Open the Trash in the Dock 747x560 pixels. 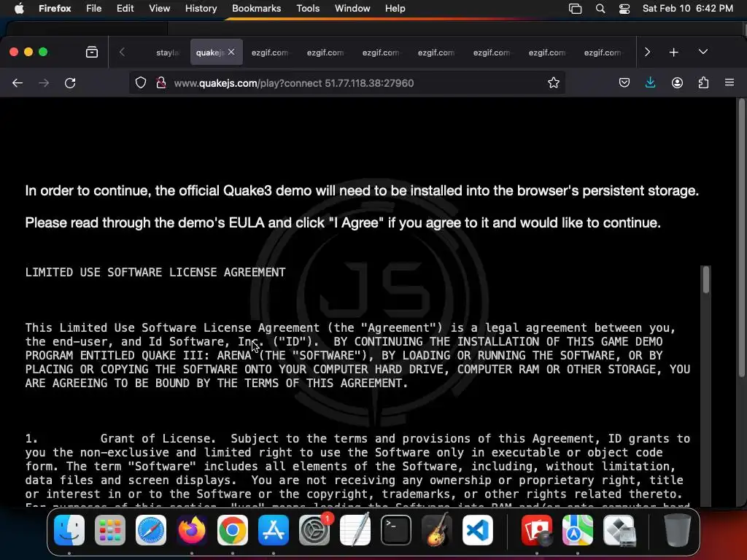677,530
